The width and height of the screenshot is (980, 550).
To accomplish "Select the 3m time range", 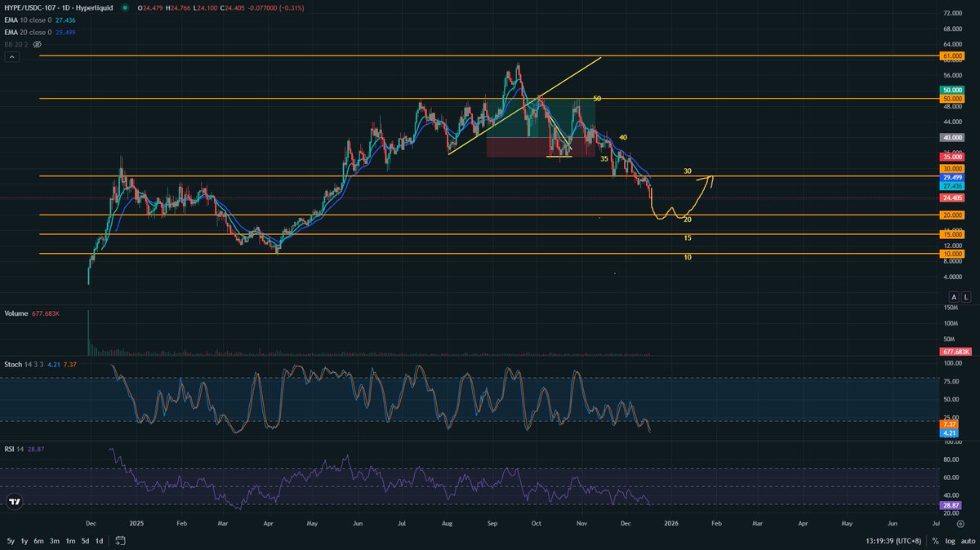I will [x=55, y=541].
